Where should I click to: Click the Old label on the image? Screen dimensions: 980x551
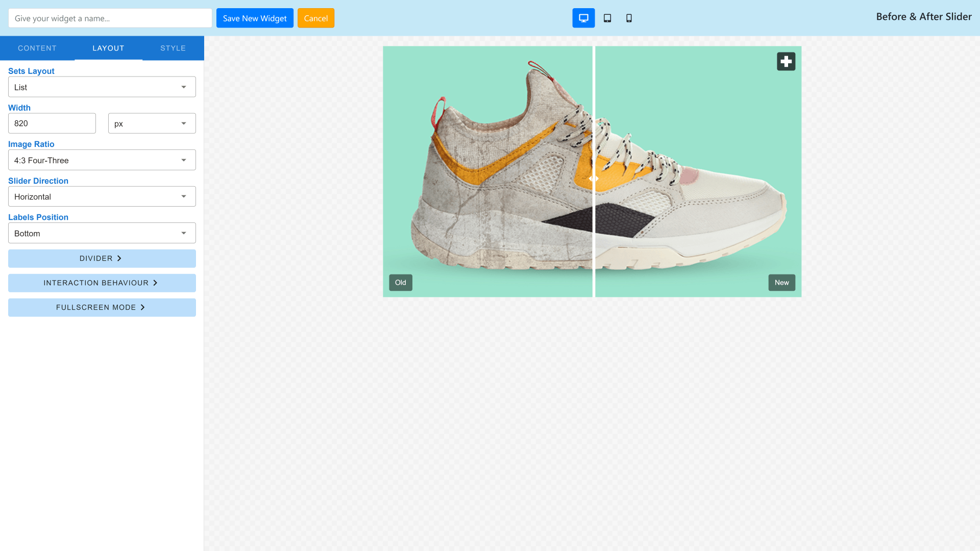(401, 283)
